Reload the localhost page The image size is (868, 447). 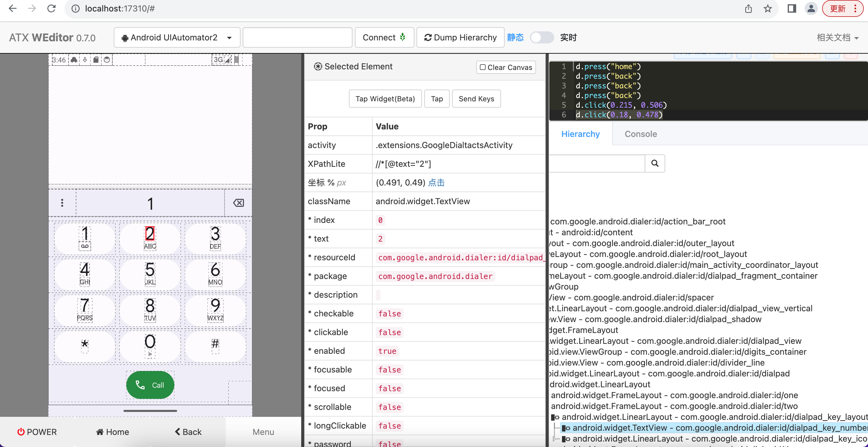point(51,8)
